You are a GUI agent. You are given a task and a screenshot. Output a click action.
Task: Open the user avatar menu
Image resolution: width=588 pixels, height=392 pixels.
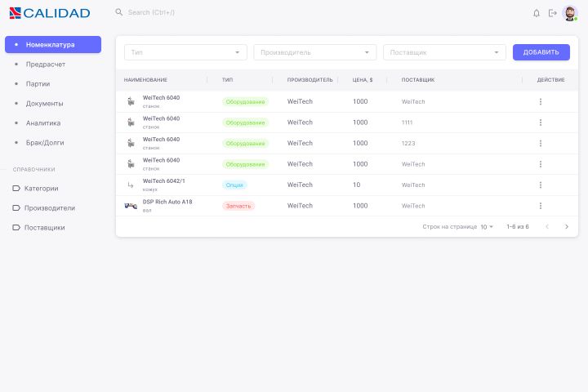[x=570, y=14]
